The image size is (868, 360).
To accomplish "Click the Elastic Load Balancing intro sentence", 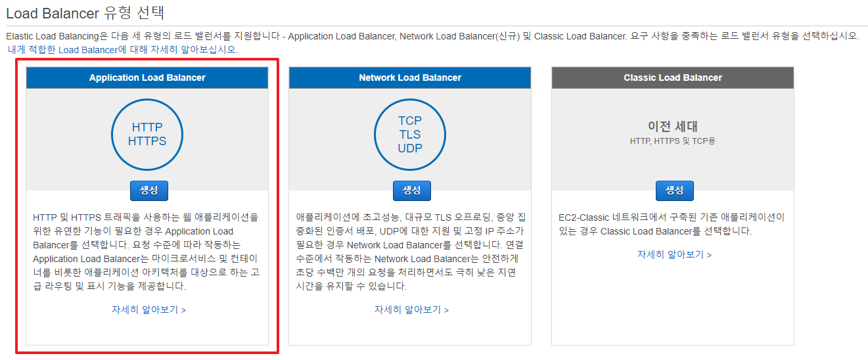I will click(432, 35).
